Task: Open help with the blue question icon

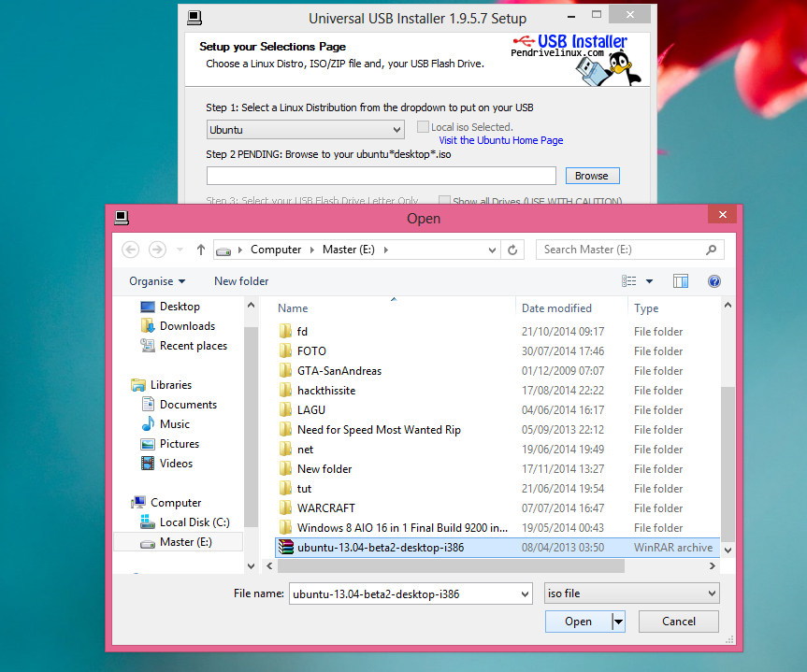Action: click(x=713, y=281)
